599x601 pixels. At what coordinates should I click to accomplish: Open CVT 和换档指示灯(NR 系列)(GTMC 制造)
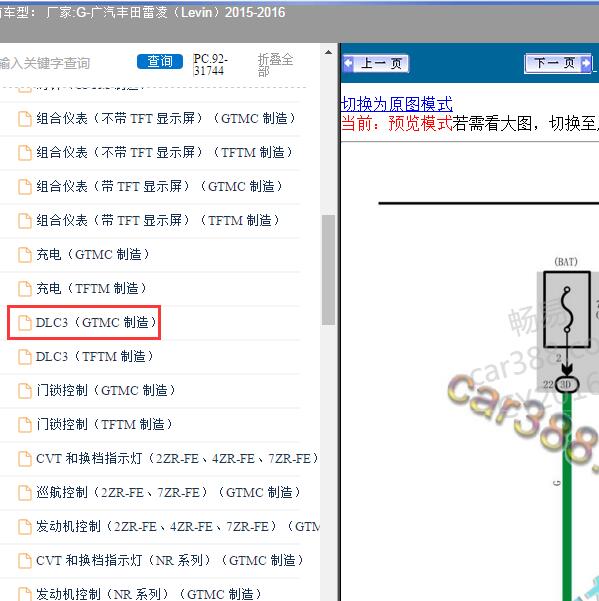[169, 560]
